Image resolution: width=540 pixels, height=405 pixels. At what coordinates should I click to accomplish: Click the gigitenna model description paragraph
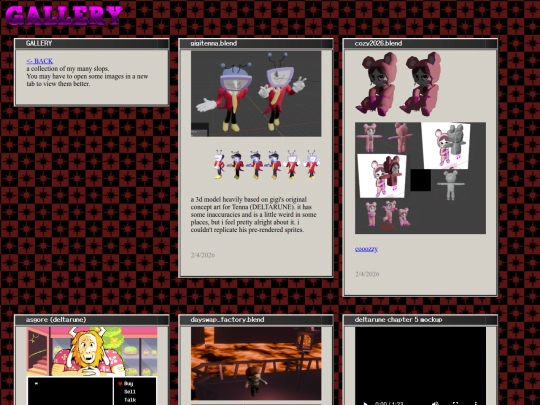(253, 215)
